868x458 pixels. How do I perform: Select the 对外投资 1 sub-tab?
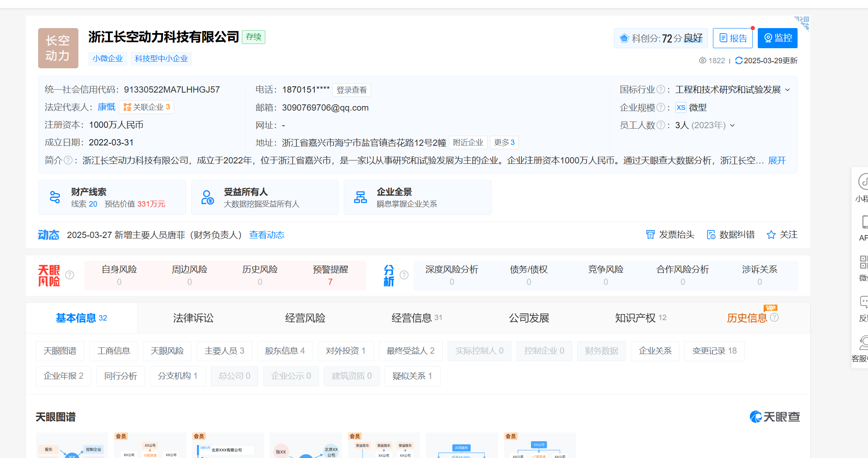coord(346,351)
